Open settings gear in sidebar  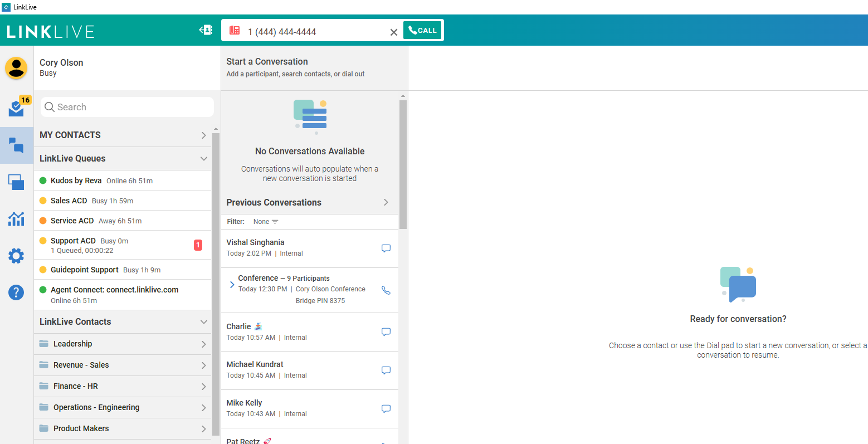click(16, 256)
